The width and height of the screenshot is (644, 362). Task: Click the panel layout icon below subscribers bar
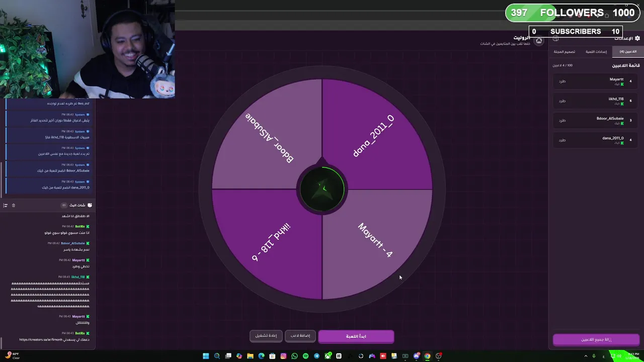(555, 39)
